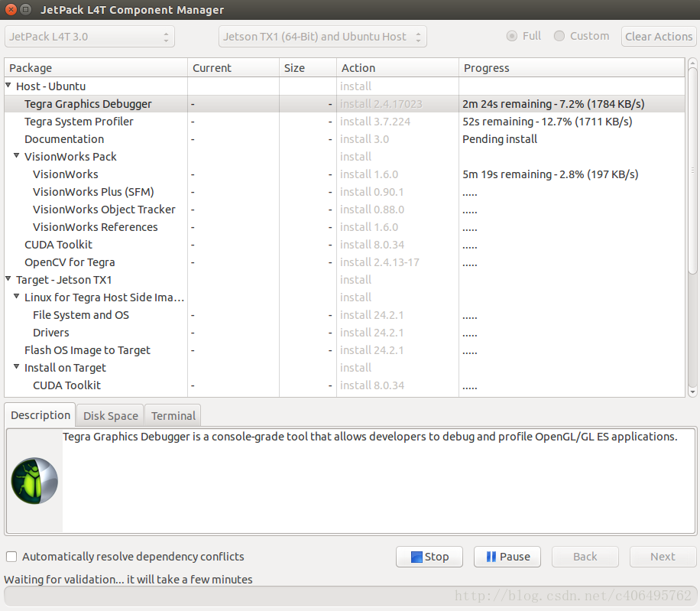Click the Package column header
Image resolution: width=700 pixels, height=611 pixels.
tap(96, 68)
